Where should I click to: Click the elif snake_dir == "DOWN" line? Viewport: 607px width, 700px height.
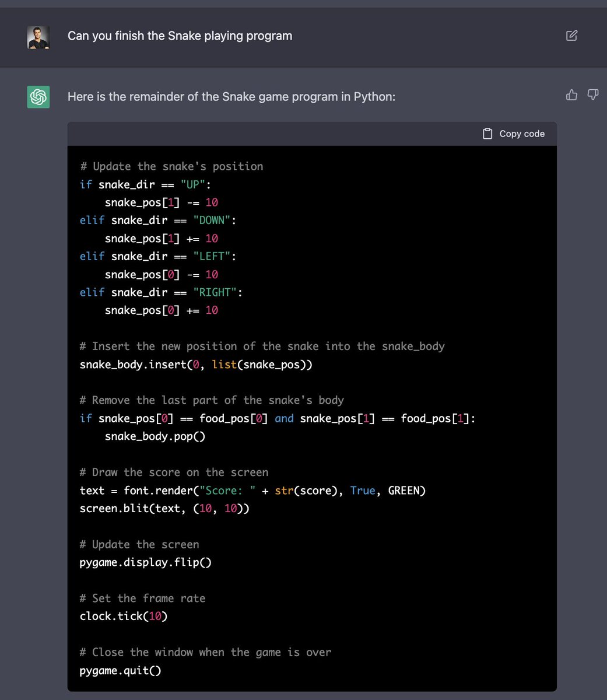click(x=157, y=220)
